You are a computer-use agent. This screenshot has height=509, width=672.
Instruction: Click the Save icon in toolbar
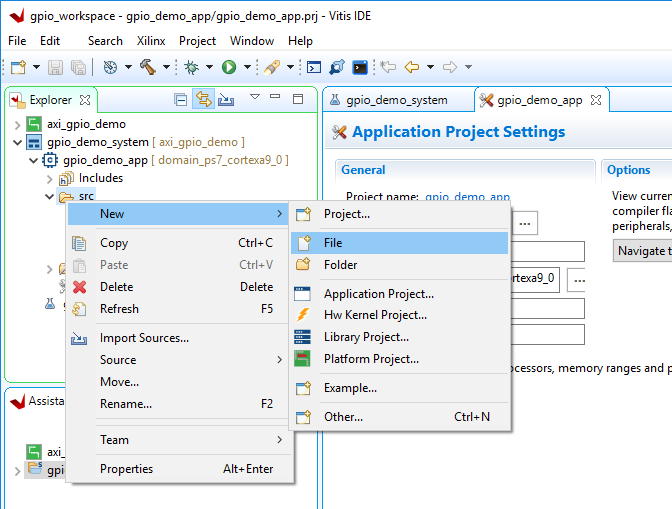55,67
